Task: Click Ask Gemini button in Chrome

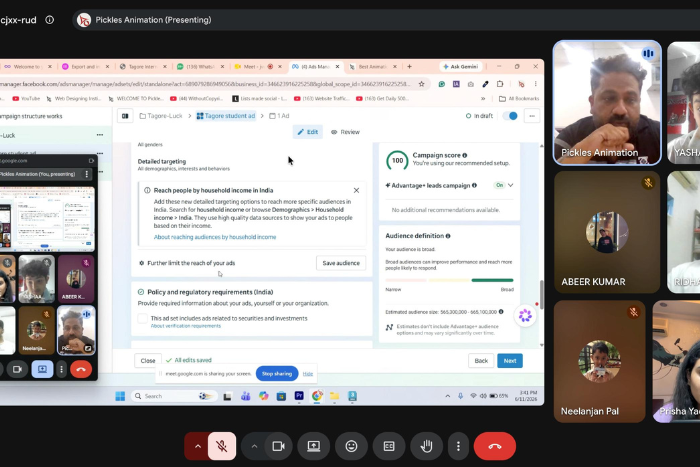Action: coord(460,67)
